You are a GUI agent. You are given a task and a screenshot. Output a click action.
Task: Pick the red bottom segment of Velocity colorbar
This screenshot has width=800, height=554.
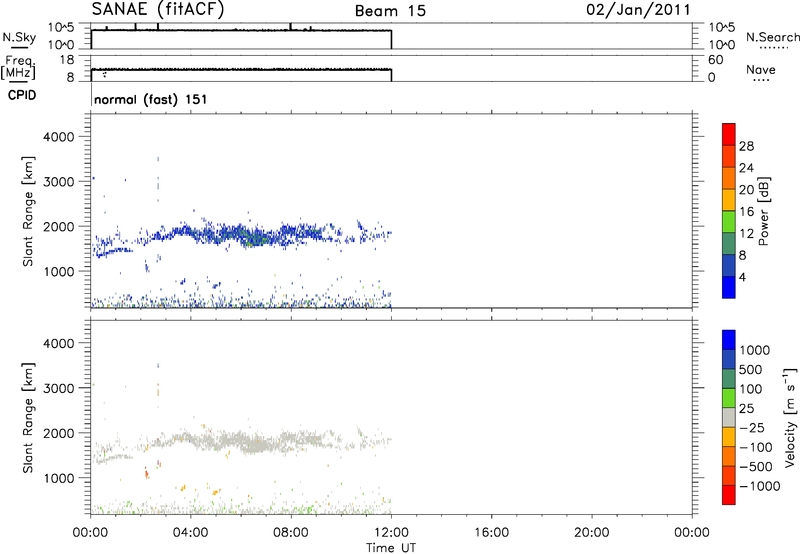point(729,495)
